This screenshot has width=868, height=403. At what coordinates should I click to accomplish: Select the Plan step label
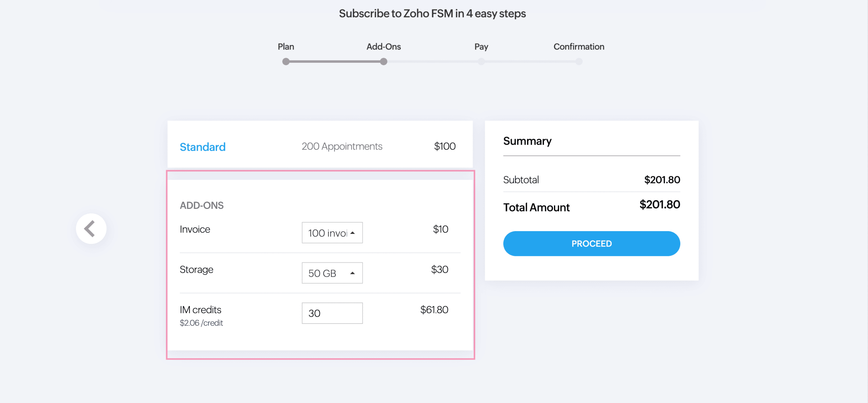click(286, 46)
